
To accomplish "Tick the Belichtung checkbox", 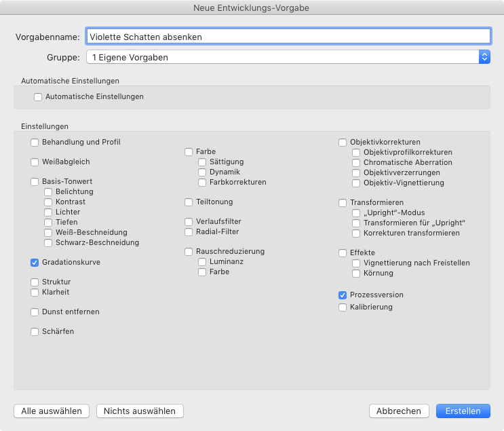I will point(48,192).
